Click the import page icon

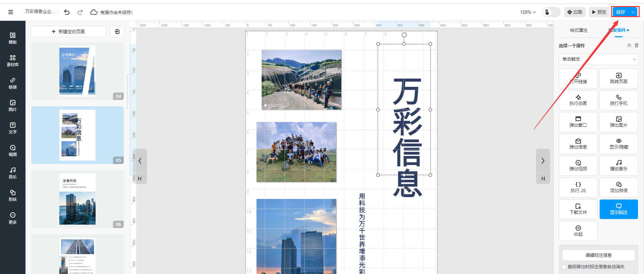tap(117, 32)
